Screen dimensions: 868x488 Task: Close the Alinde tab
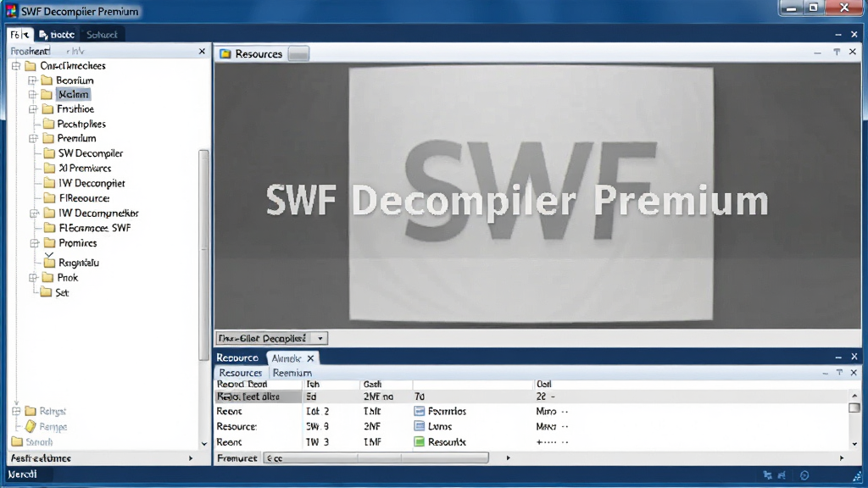(x=310, y=358)
